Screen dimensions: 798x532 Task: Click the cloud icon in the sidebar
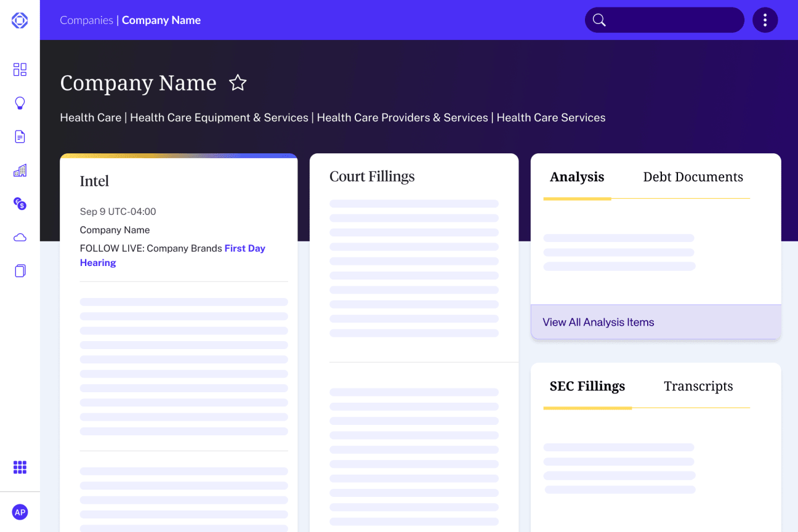[20, 237]
